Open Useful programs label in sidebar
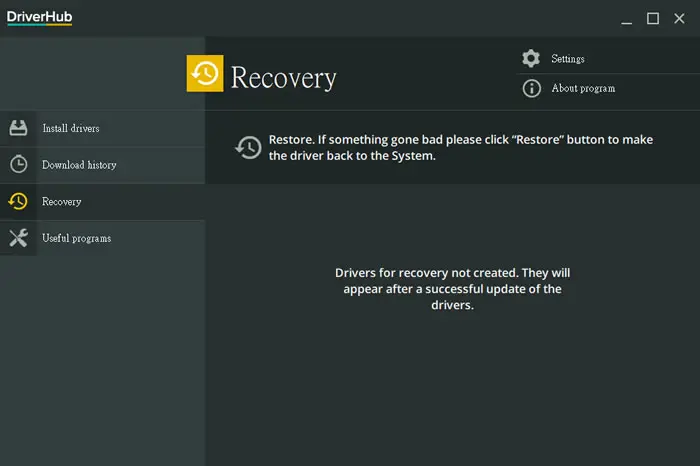Image resolution: width=700 pixels, height=466 pixels. point(76,238)
